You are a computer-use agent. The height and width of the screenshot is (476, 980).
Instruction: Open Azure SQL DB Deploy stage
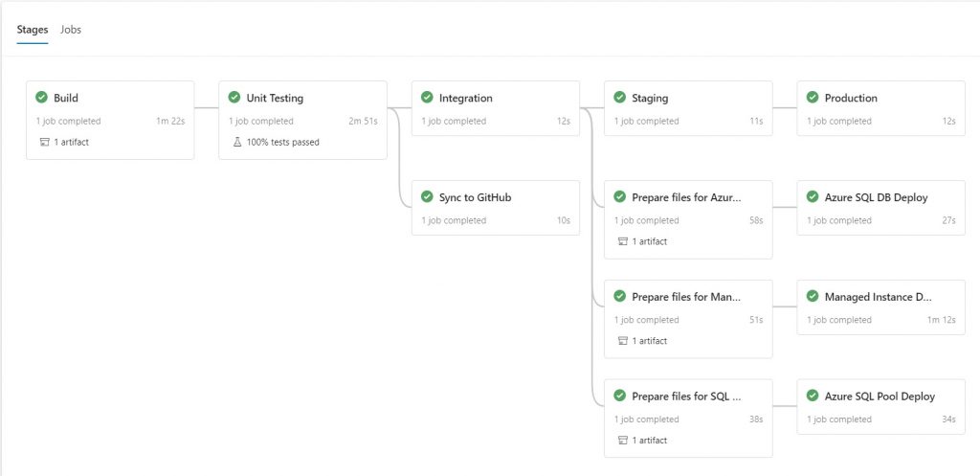point(881,208)
